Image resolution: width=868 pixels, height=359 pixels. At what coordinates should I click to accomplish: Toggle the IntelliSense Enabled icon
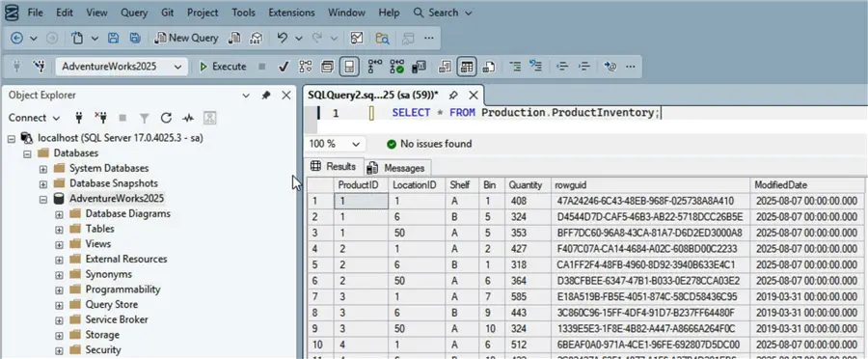coord(349,67)
